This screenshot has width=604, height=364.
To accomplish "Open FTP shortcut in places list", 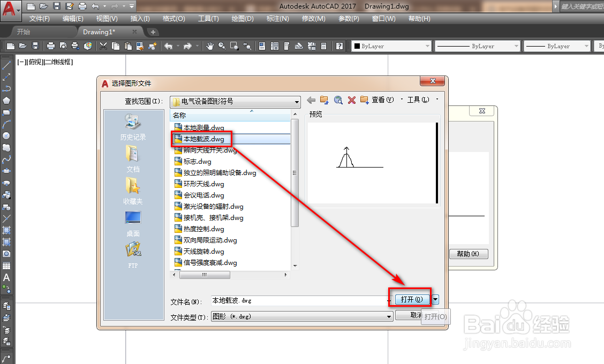I will (133, 255).
